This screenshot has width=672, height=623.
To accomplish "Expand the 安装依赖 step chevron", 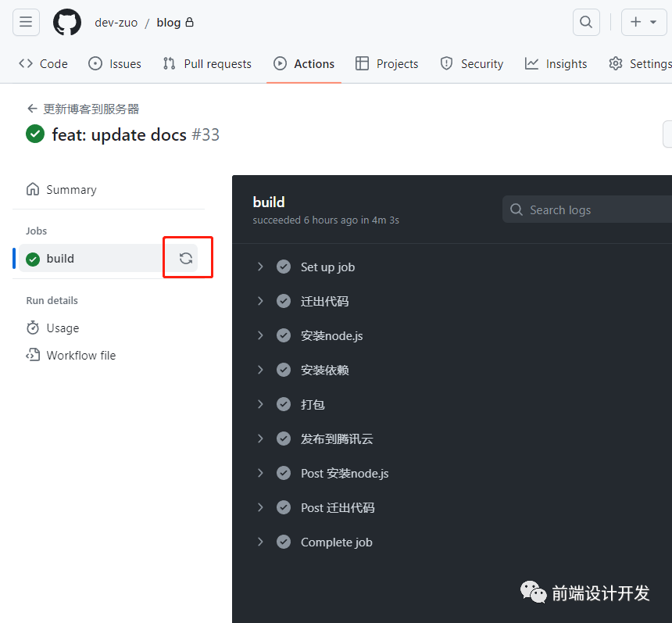I will coord(260,370).
